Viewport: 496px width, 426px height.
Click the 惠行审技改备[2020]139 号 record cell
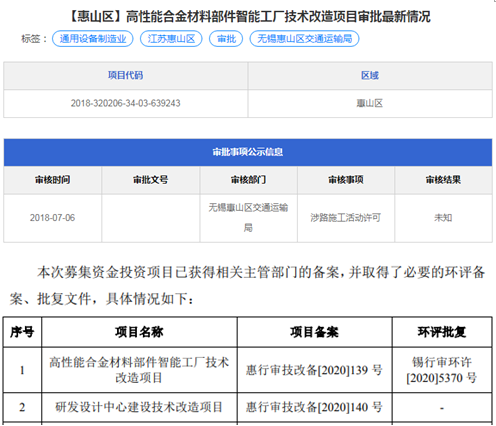coord(315,370)
